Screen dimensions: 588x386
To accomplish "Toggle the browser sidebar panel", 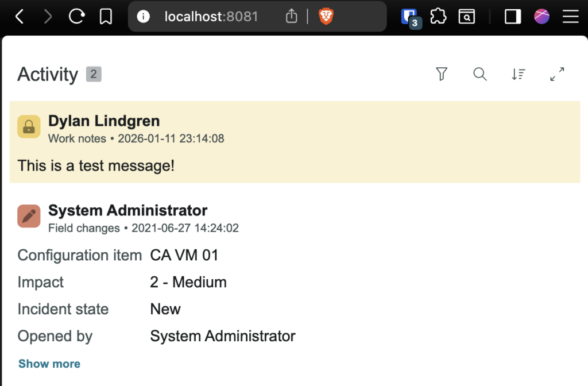I will point(512,17).
